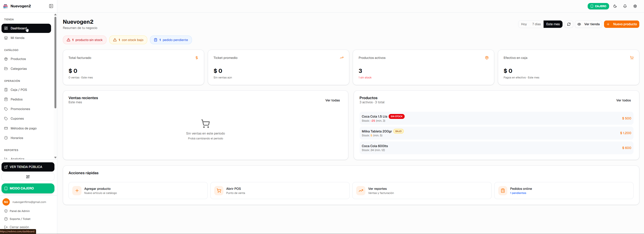Click the sidebar scroll up arrow
This screenshot has height=234, width=644.
click(55, 14)
